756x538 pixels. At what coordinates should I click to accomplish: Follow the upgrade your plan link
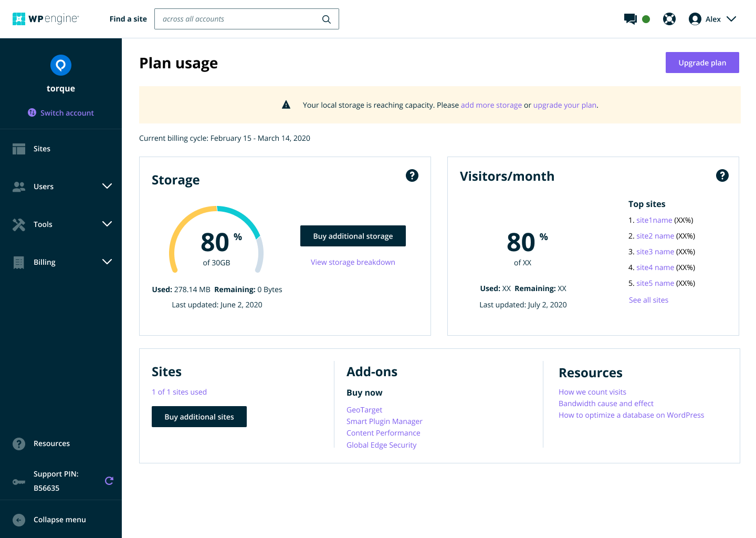pos(565,105)
